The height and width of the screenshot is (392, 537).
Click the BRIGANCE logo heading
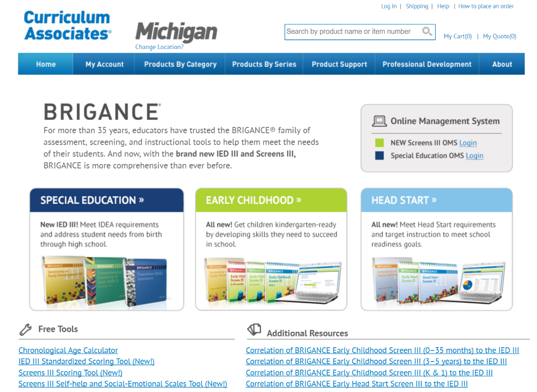(x=102, y=112)
